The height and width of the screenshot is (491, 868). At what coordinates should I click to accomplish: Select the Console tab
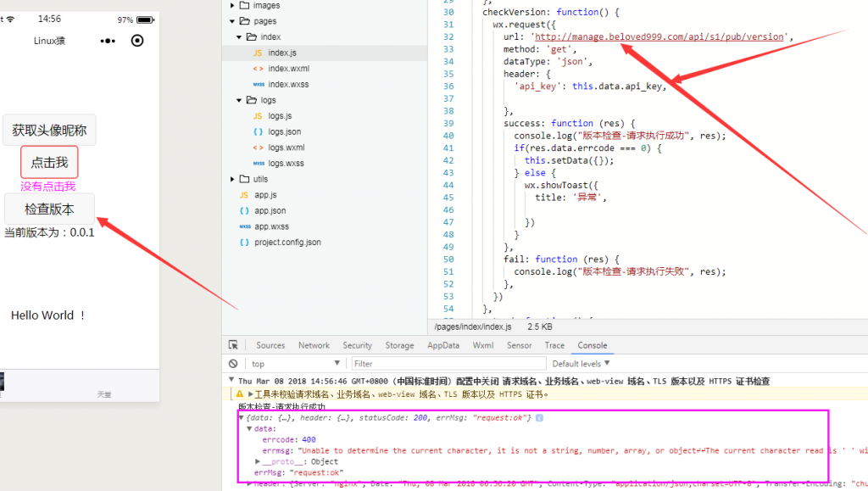point(593,345)
